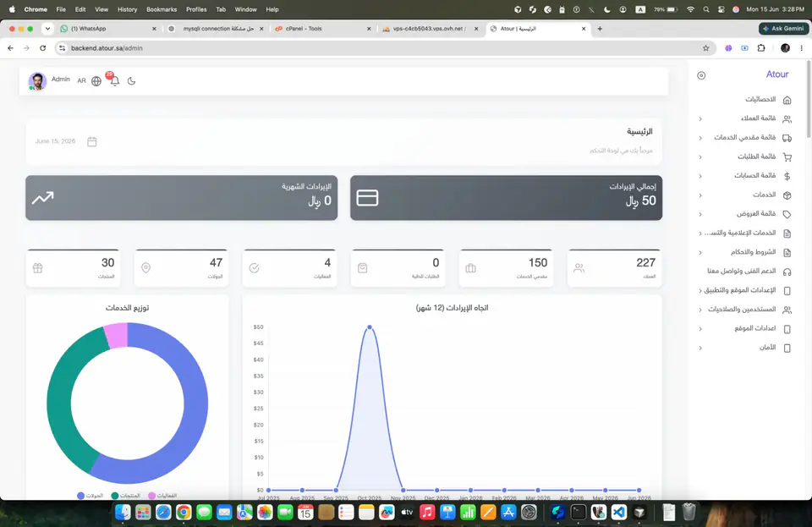The width and height of the screenshot is (812, 527).
Task: Expand the قائمة الحسابات chevron
Action: (700, 176)
